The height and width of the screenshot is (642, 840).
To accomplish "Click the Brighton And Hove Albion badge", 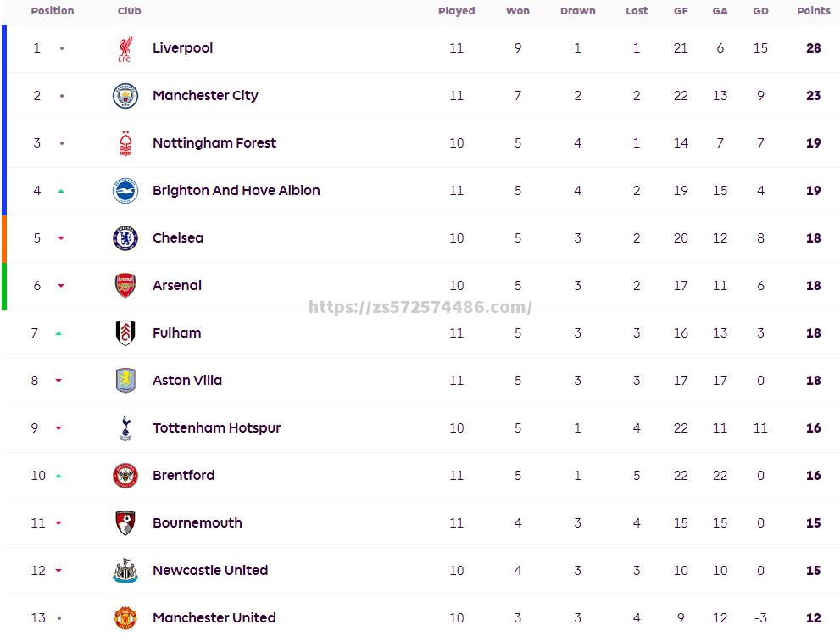I will click(125, 191).
